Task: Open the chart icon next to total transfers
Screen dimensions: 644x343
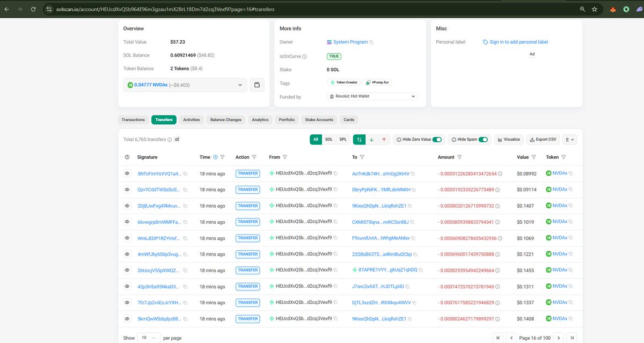Action: [177, 139]
